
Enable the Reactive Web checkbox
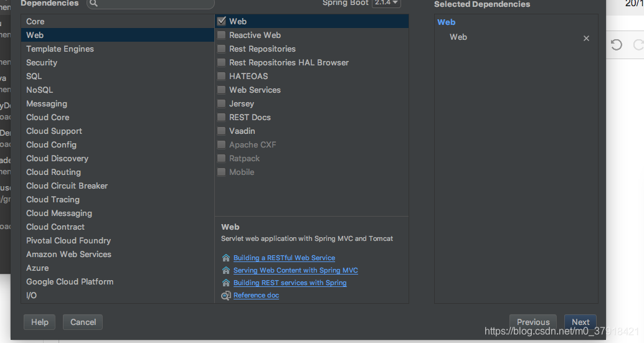(x=221, y=35)
